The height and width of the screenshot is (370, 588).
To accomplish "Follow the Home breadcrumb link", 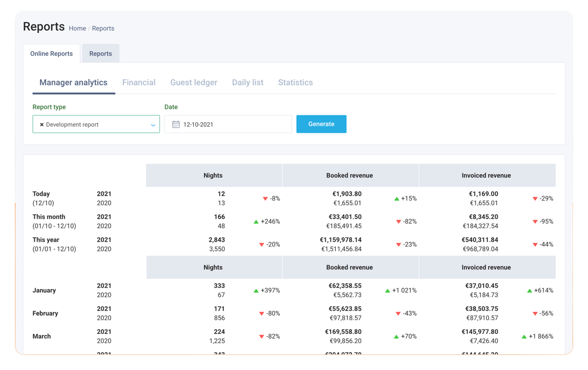I will point(77,28).
